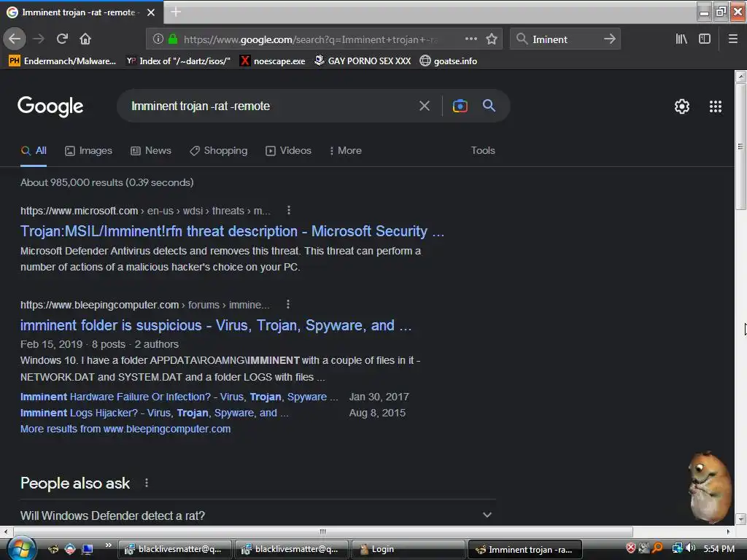The width and height of the screenshot is (747, 560).
Task: Select the All results tab
Action: pos(34,150)
